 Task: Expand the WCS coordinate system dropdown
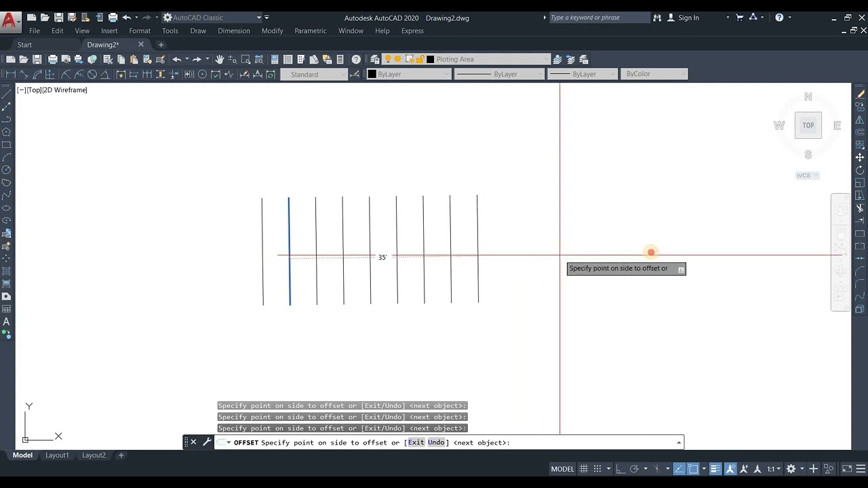click(x=807, y=176)
